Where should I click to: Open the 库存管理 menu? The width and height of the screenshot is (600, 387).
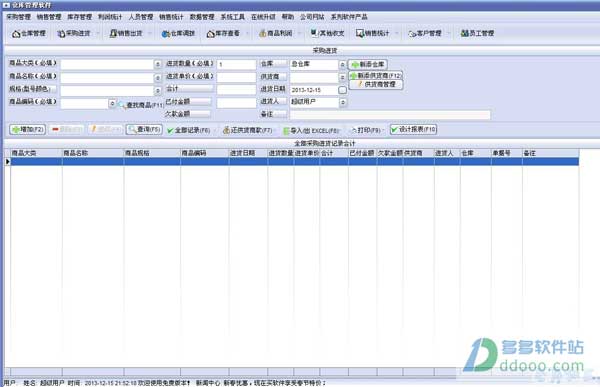[80, 17]
